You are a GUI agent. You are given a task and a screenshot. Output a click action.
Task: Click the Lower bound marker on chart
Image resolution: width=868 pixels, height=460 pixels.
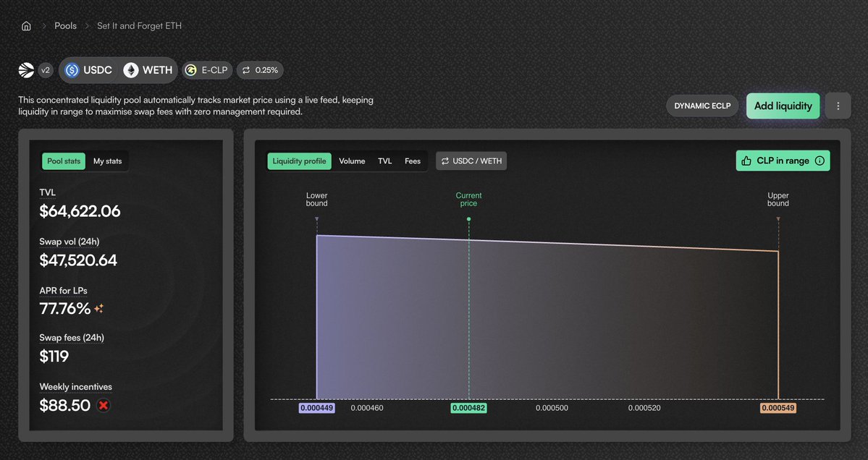(316, 219)
